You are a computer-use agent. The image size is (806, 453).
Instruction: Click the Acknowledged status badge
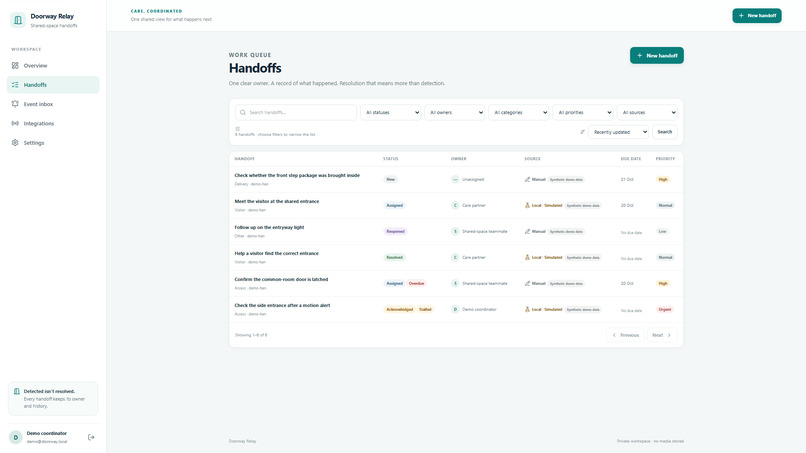click(x=399, y=309)
